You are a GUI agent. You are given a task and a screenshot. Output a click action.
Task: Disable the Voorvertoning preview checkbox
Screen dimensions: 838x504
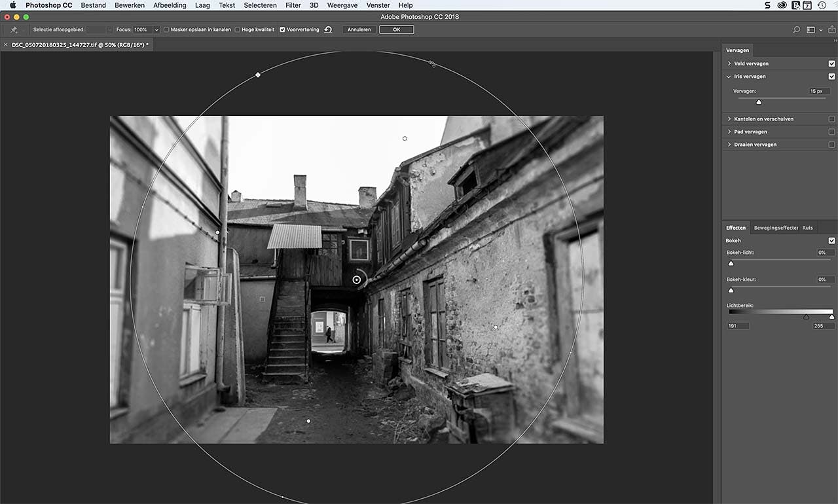[282, 29]
